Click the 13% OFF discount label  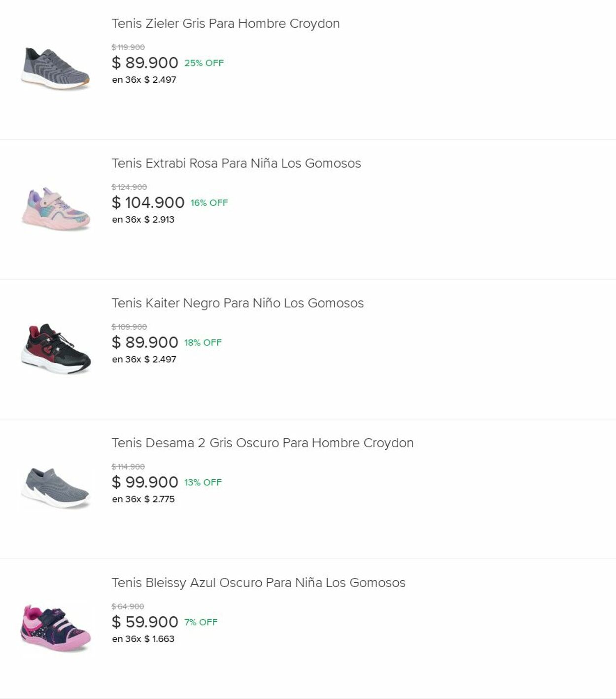pyautogui.click(x=203, y=482)
